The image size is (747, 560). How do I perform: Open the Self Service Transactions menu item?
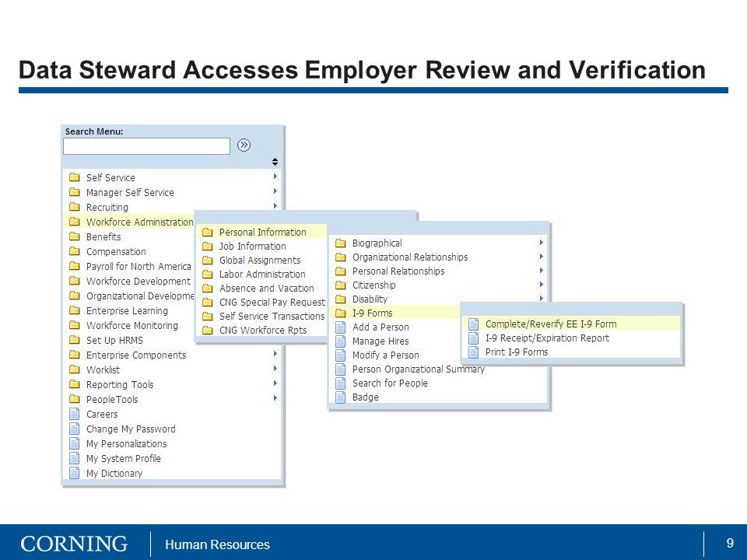pyautogui.click(x=272, y=317)
